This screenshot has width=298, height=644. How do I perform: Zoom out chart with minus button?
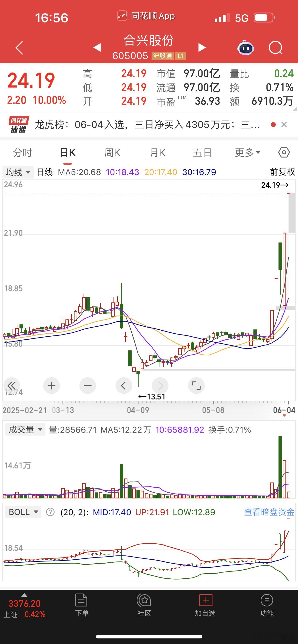point(87,386)
